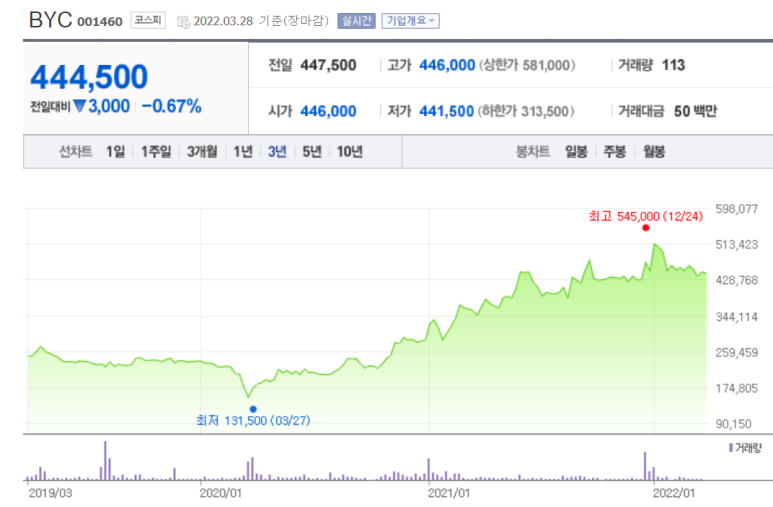Click the -0.67% change value
Screen dimensions: 773x507
172,106
